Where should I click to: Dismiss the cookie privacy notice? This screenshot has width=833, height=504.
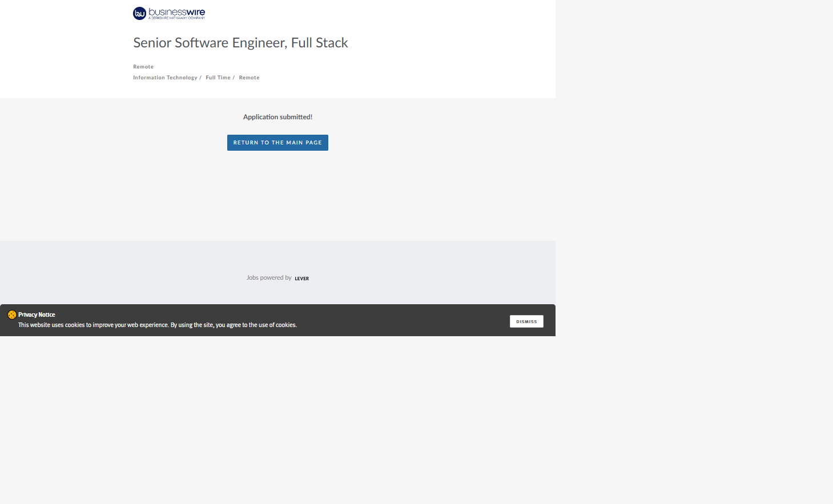[x=526, y=321]
